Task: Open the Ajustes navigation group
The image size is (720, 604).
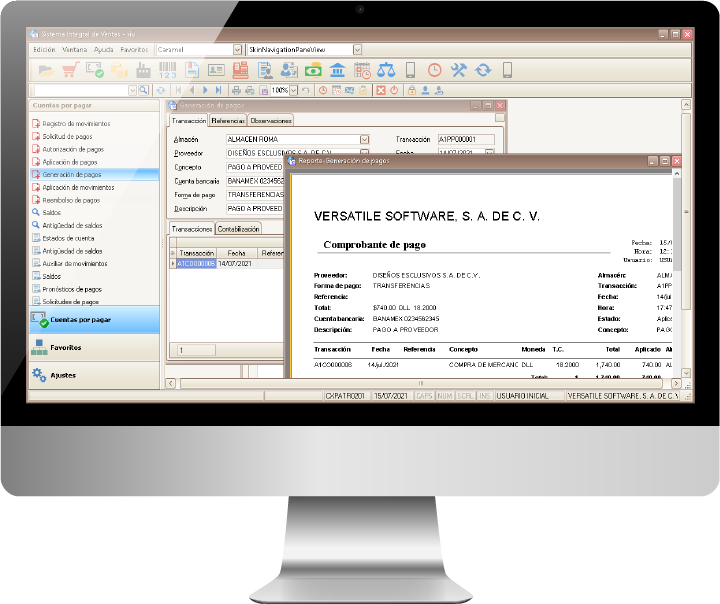Action: pyautogui.click(x=94, y=375)
